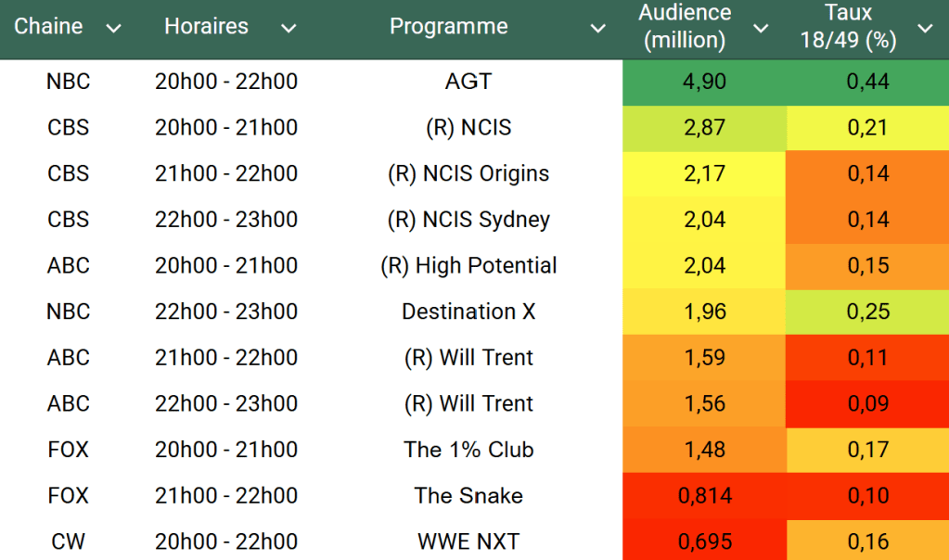949x560 pixels.
Task: Open the Chaine column filter dropdown arrow
Action: tap(114, 29)
